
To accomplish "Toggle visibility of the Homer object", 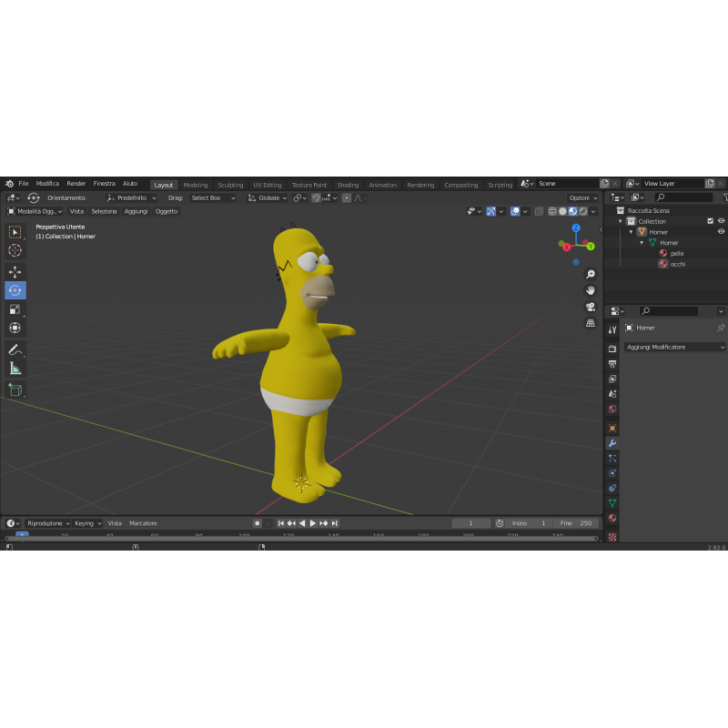I will point(721,231).
